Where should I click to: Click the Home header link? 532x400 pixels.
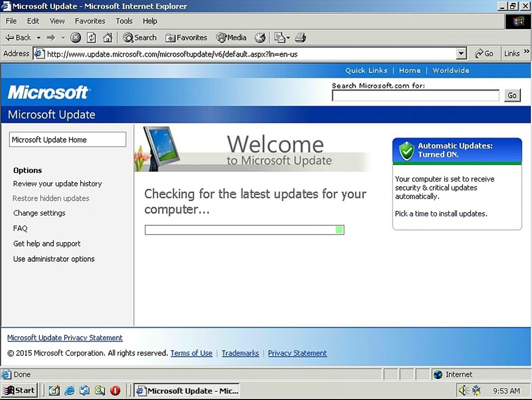pos(409,71)
